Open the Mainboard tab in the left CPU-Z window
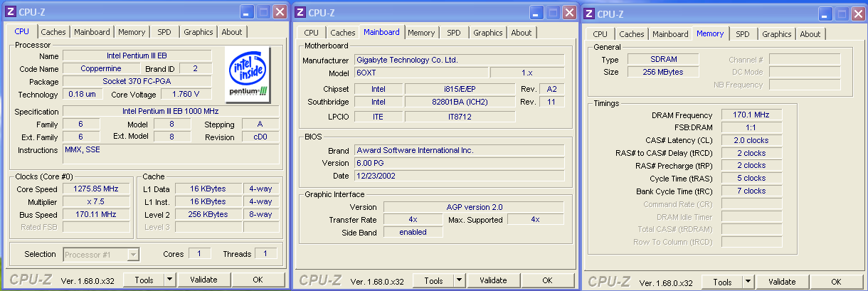 tap(92, 32)
